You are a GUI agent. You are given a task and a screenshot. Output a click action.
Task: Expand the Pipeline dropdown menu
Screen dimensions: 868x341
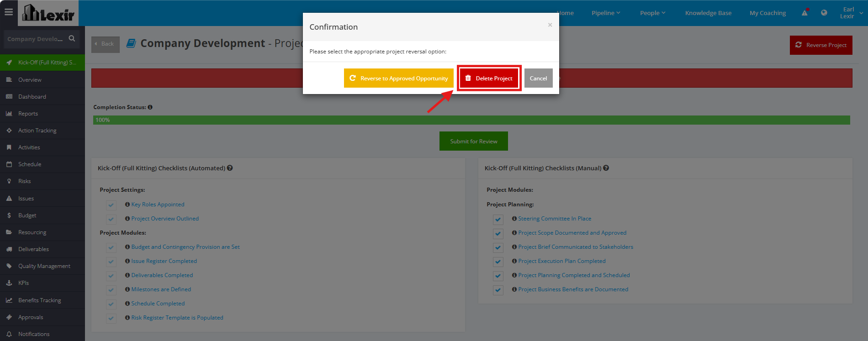pos(606,13)
